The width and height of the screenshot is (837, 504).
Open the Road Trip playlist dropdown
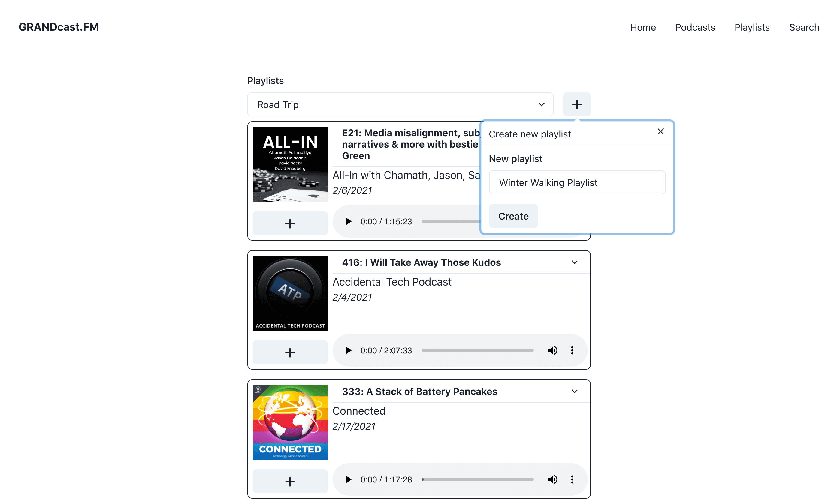400,104
